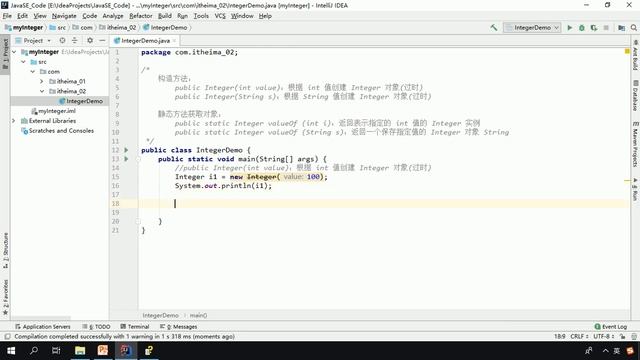Screen dimensions: 640x360
Task: Open the VCS menu
Action: click(220, 16)
